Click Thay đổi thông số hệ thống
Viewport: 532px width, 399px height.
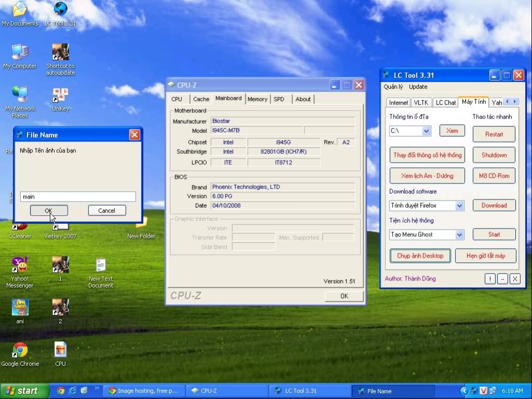(x=427, y=155)
